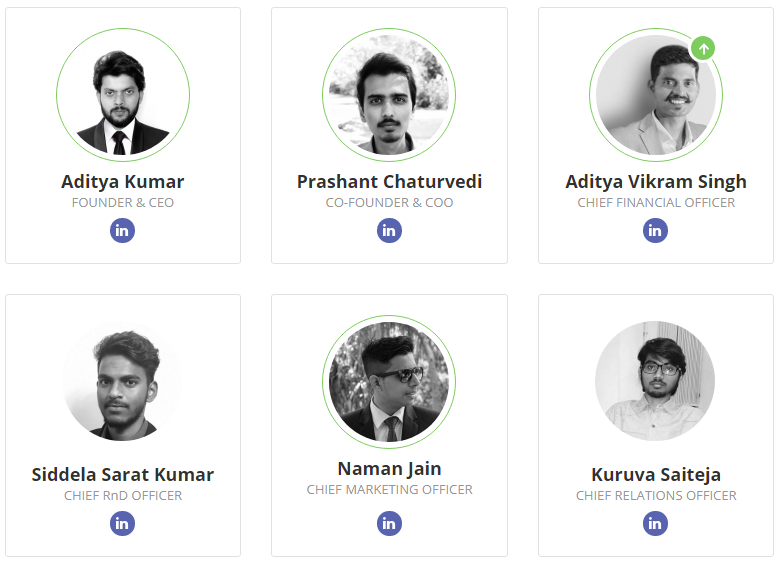The height and width of the screenshot is (565, 781).
Task: Click Aditya Kumar's profile photo
Action: pos(123,95)
